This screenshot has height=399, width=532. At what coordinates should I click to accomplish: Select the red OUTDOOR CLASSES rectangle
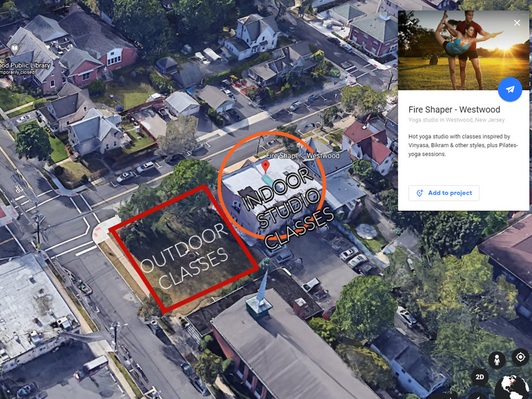pyautogui.click(x=184, y=249)
